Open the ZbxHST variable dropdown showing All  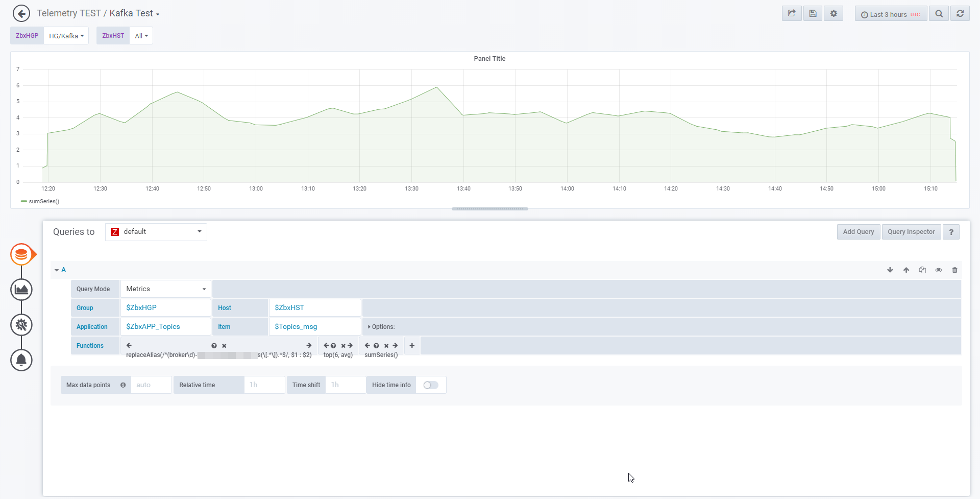(x=141, y=36)
